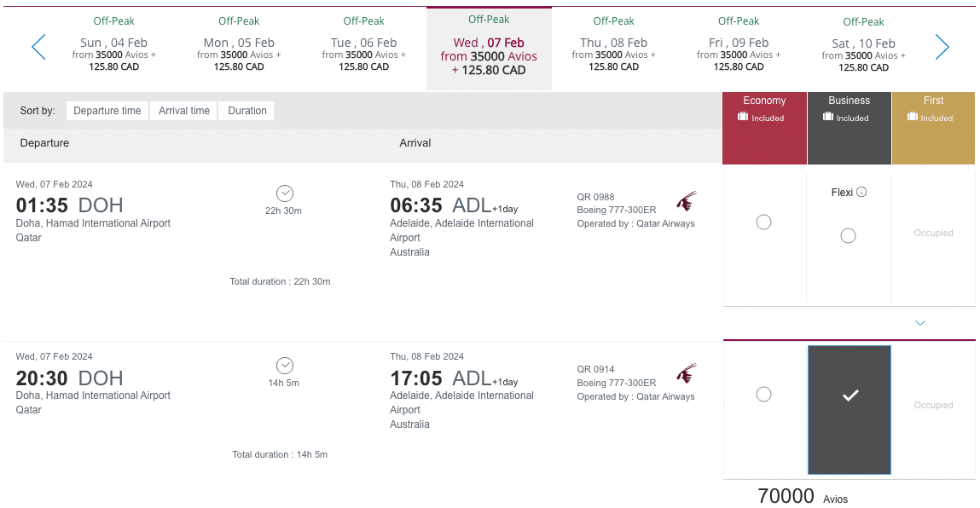This screenshot has height=508, width=980.
Task: Sort flights by Departure time
Action: click(107, 111)
